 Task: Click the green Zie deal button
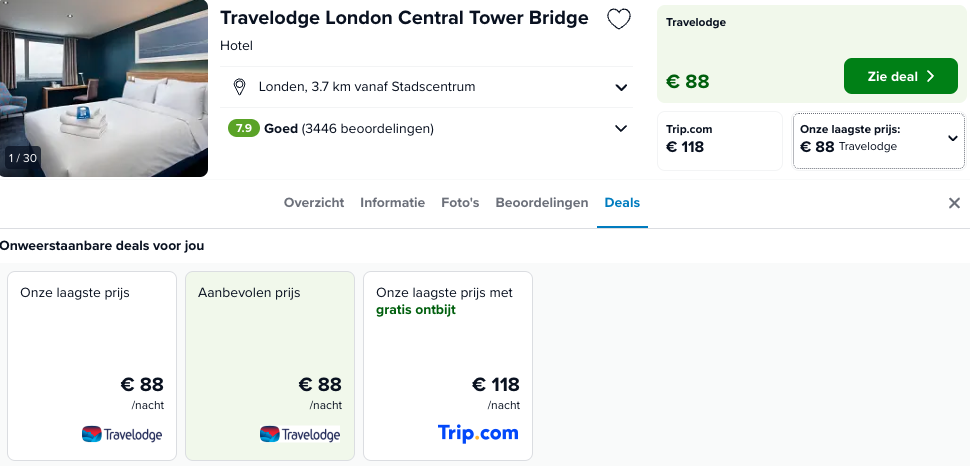901,76
